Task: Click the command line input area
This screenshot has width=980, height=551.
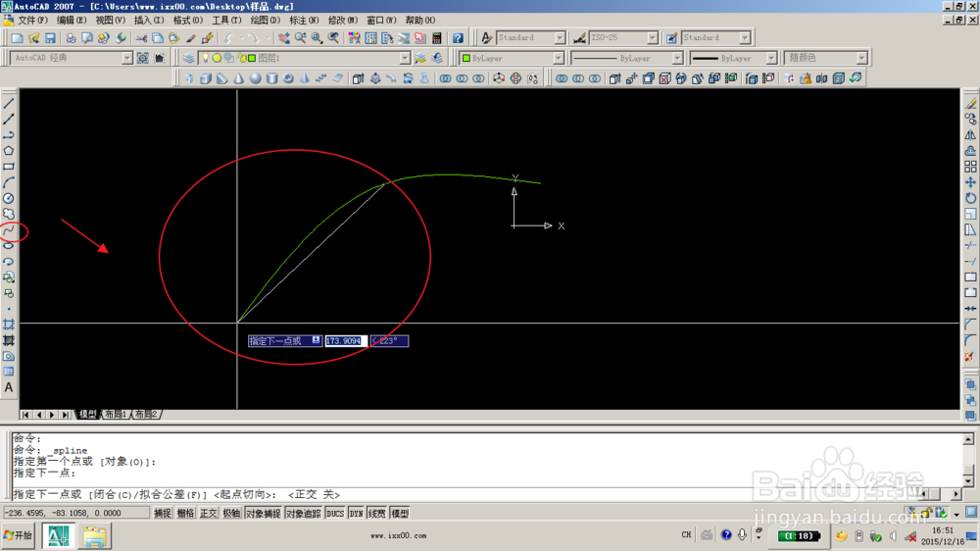Action: point(465,494)
